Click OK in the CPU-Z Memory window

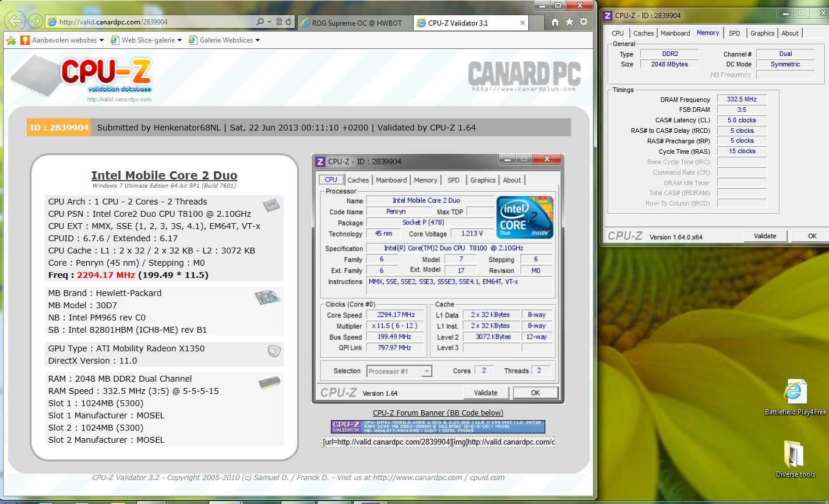pyautogui.click(x=812, y=236)
